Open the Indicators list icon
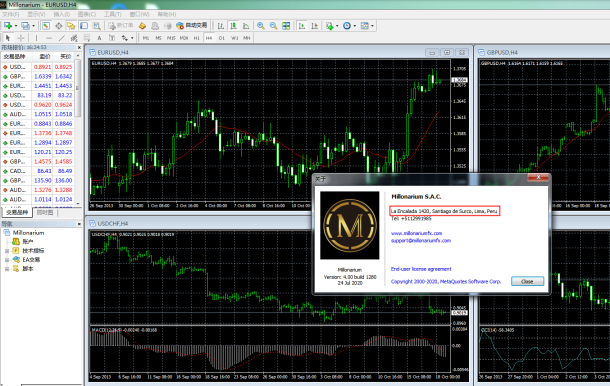 (330, 26)
